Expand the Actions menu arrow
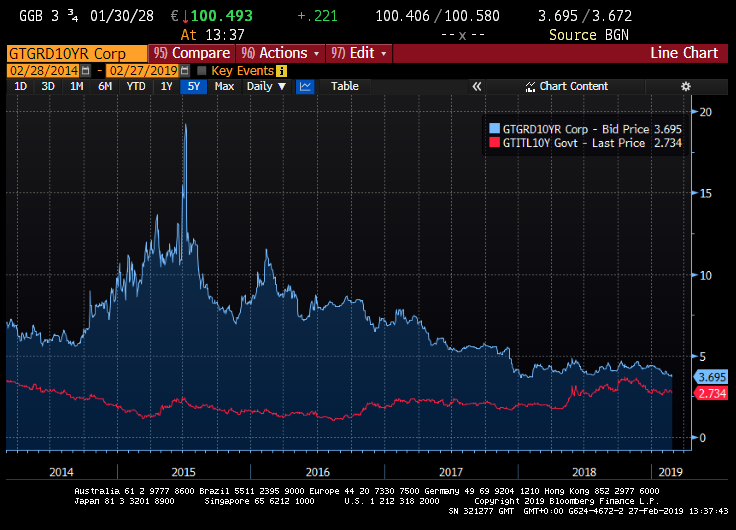736x530 pixels. tap(316, 54)
